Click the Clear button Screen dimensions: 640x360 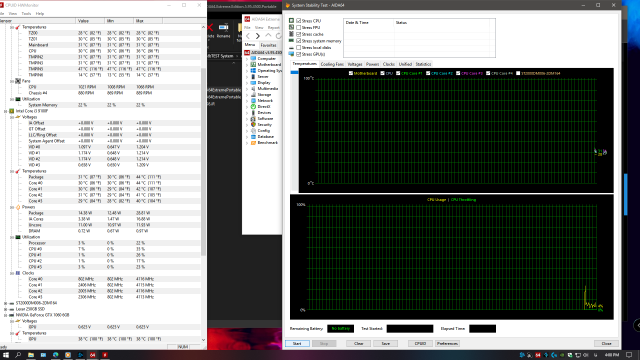pyautogui.click(x=359, y=344)
